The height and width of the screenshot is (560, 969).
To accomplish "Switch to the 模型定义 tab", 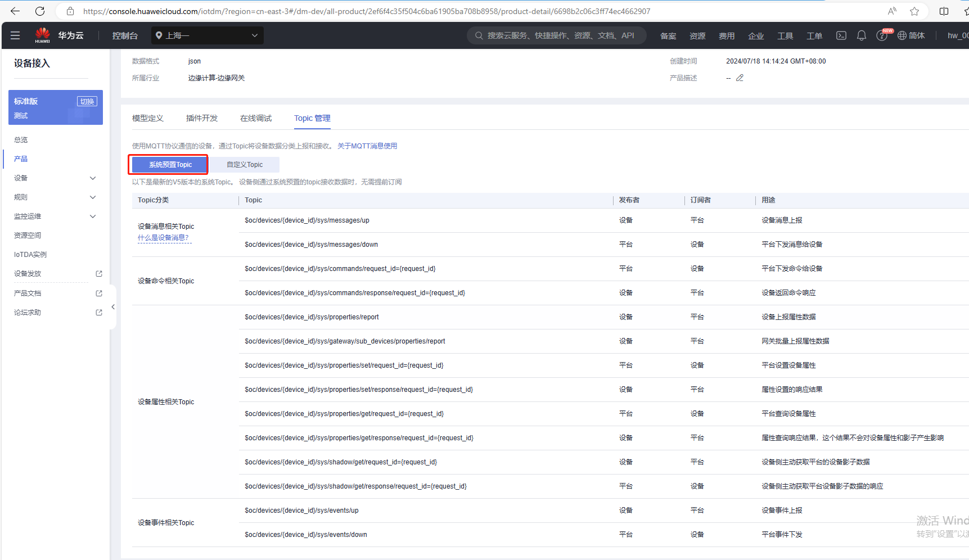I will point(148,118).
